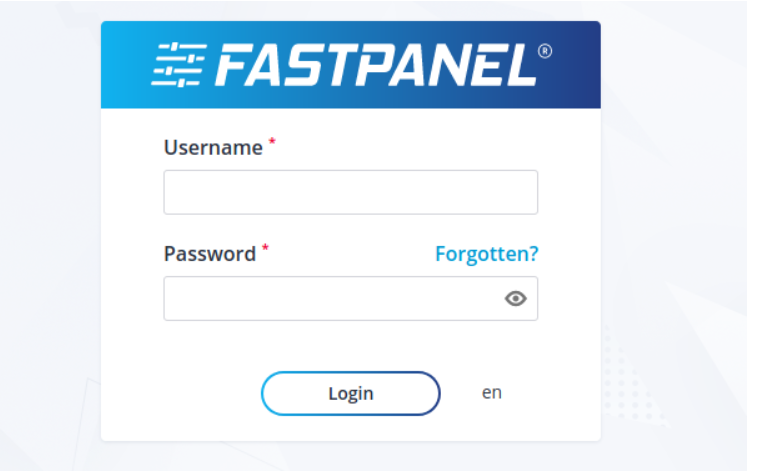Click the blue gradient header banner
The image size is (764, 476).
click(x=350, y=64)
